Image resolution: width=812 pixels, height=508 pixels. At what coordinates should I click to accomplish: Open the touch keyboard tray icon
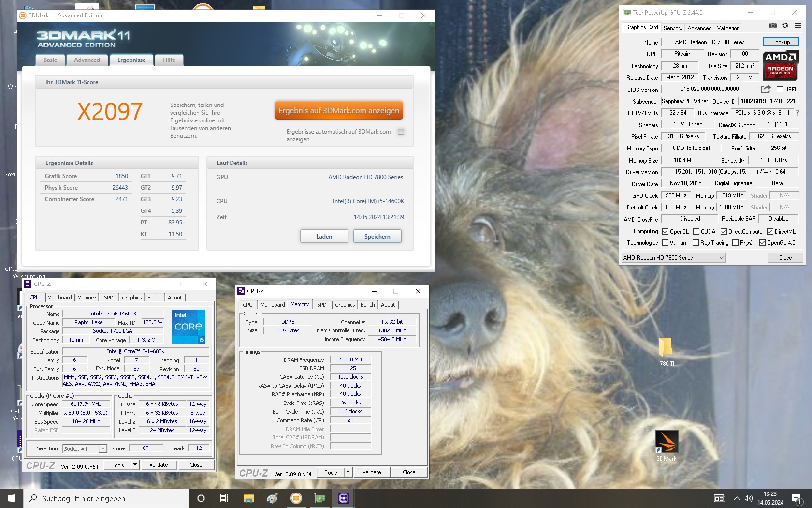(720, 498)
